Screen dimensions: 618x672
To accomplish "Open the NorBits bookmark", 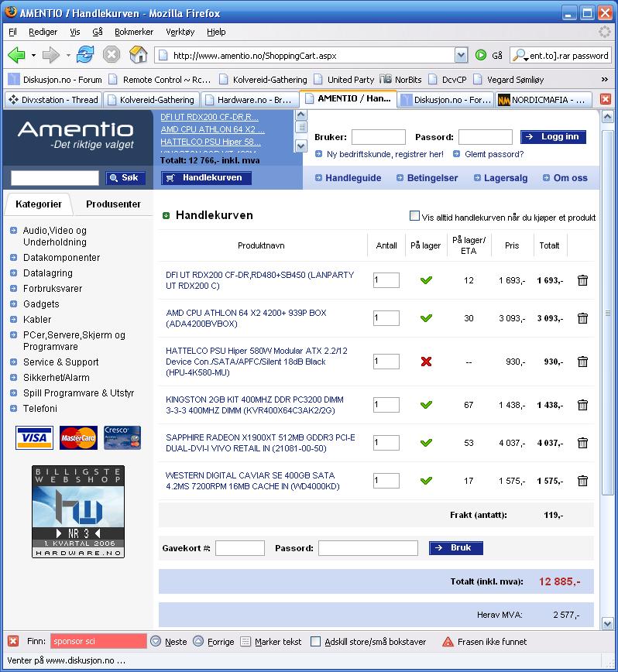I will coord(402,79).
